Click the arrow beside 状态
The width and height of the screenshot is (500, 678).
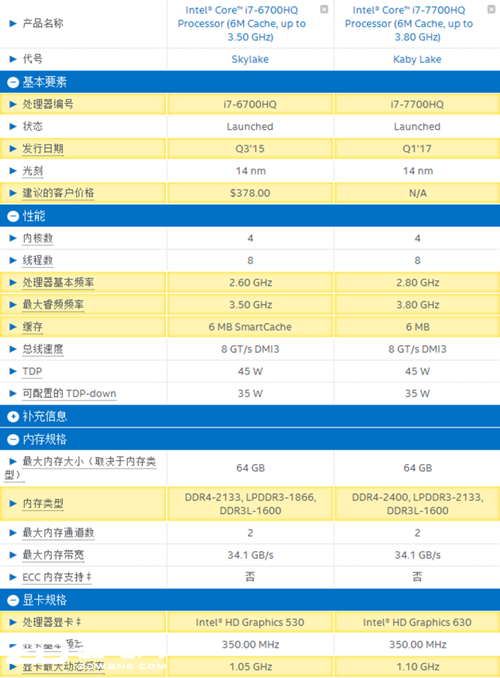[13, 127]
